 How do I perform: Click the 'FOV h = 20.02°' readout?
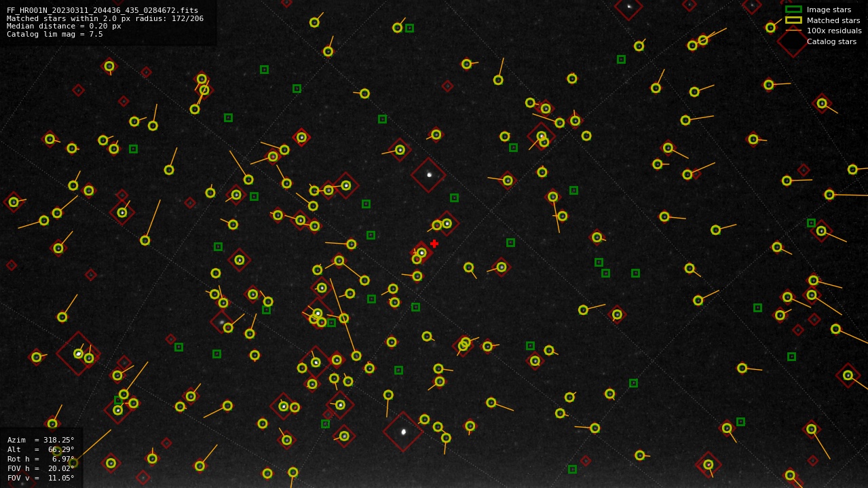(41, 468)
